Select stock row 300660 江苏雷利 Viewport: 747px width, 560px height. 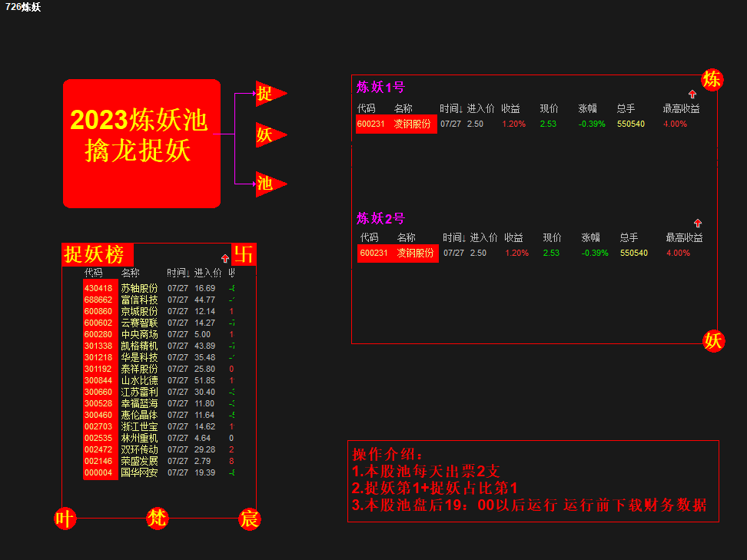[x=158, y=392]
